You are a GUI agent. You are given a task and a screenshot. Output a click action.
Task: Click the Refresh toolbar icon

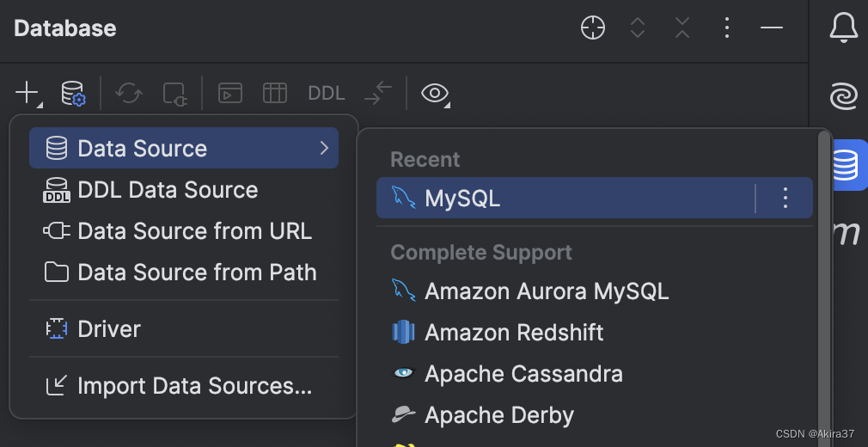click(x=128, y=93)
